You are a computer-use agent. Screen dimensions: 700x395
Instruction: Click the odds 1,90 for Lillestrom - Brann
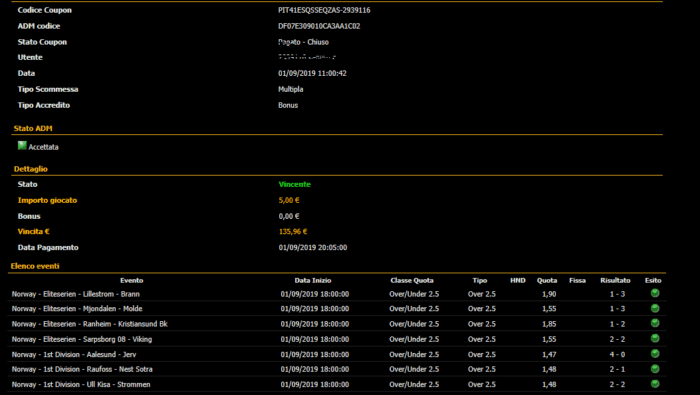[549, 294]
